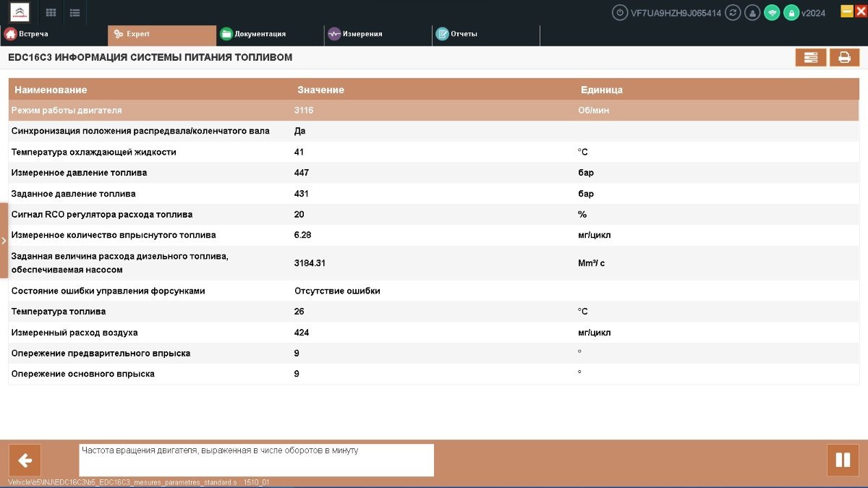Viewport: 868px width, 488px height.
Task: Open the Отчеты tab
Action: click(486, 34)
